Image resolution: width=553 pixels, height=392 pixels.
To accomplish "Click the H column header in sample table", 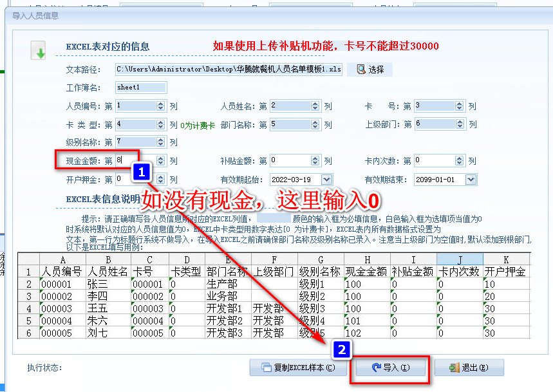I will tap(368, 260).
